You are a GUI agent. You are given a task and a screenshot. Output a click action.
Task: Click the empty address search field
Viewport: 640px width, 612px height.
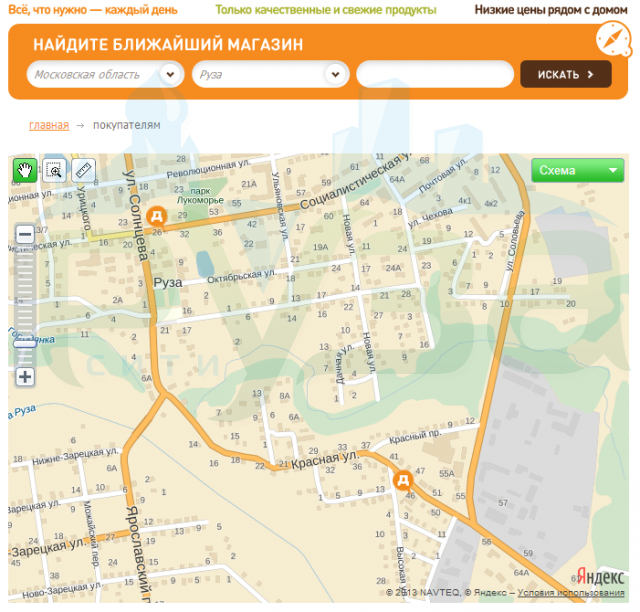[433, 75]
